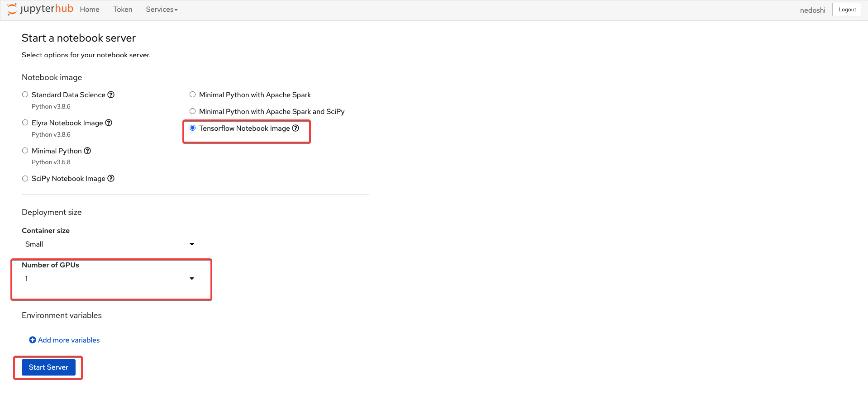
Task: Click the Logout button
Action: pyautogui.click(x=847, y=10)
